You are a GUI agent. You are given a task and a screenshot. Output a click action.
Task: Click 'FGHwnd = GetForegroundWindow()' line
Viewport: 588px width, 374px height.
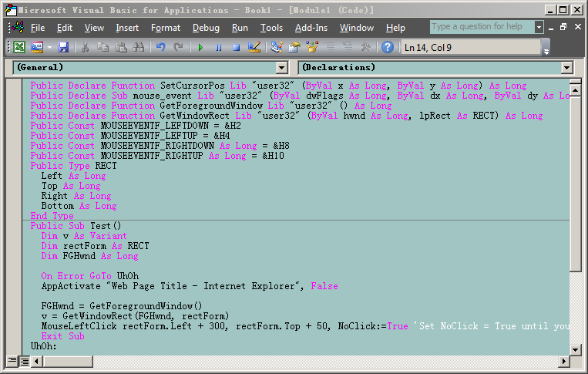pos(122,306)
